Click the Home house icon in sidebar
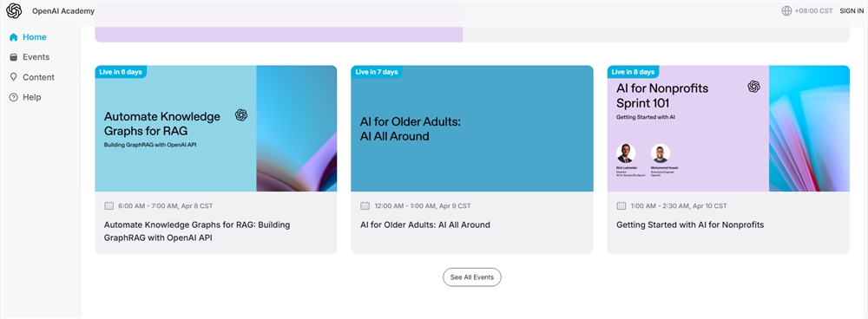 pyautogui.click(x=13, y=37)
